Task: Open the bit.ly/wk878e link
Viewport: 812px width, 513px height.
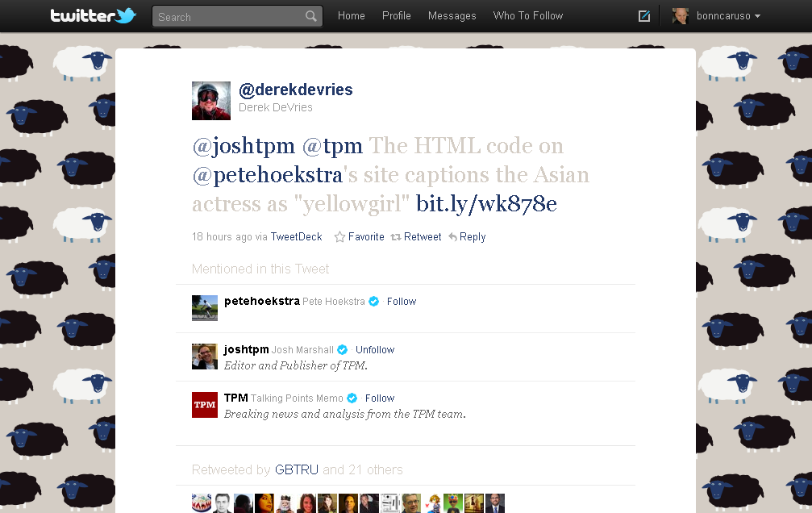Action: click(486, 204)
